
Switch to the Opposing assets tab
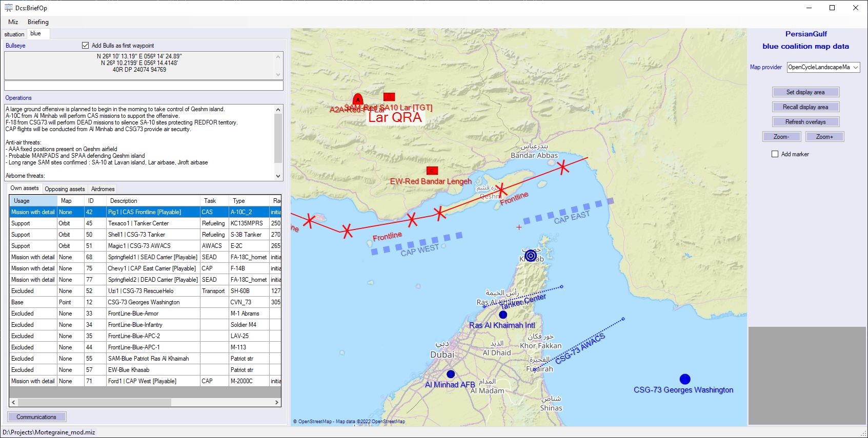point(65,189)
